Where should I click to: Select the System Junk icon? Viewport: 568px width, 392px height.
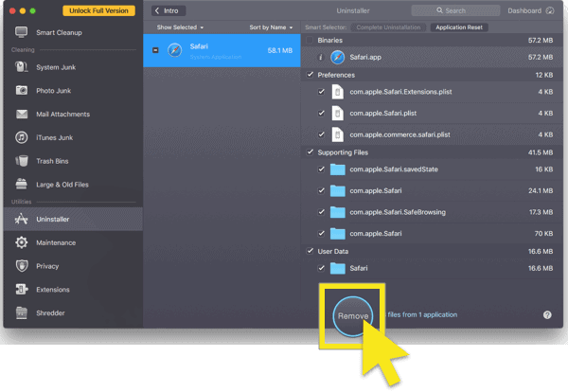(x=22, y=67)
